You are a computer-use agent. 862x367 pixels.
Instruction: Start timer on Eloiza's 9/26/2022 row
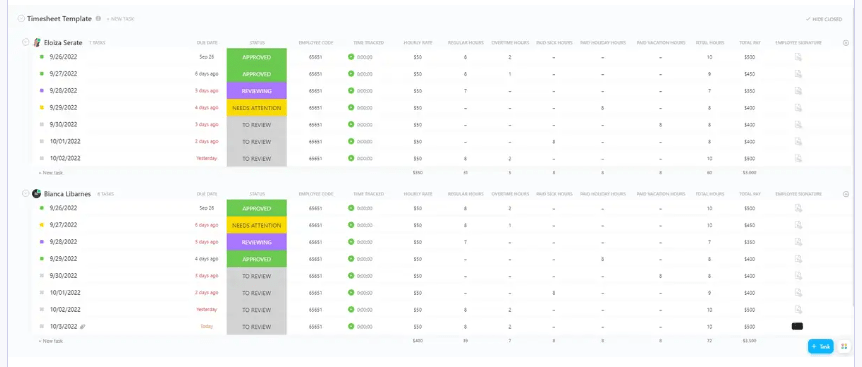(351, 57)
